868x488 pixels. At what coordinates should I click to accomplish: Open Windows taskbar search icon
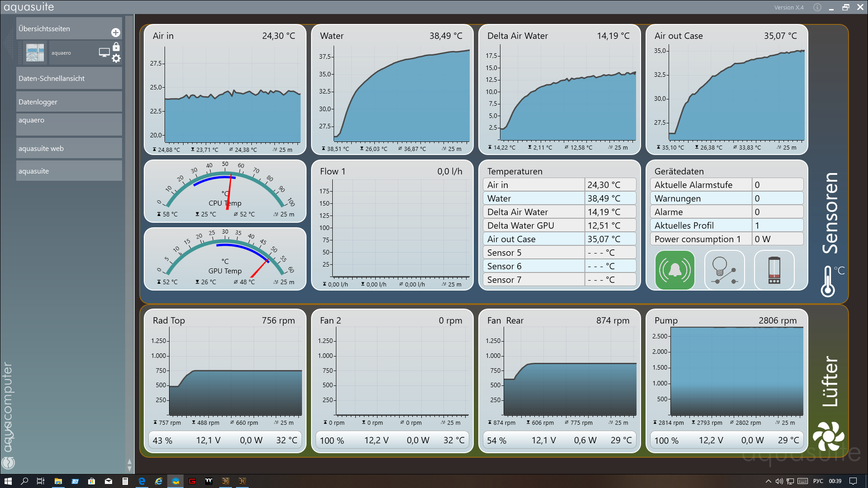[x=24, y=481]
